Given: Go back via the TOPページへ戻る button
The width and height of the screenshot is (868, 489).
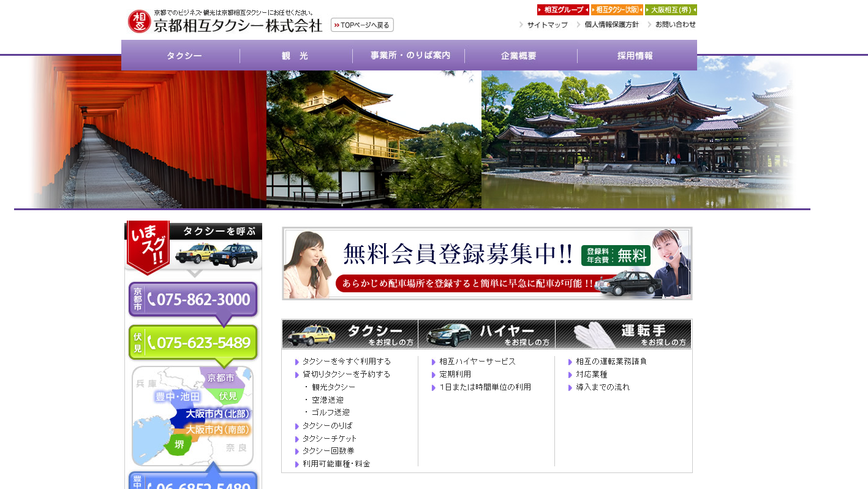Looking at the screenshot, I should point(362,25).
